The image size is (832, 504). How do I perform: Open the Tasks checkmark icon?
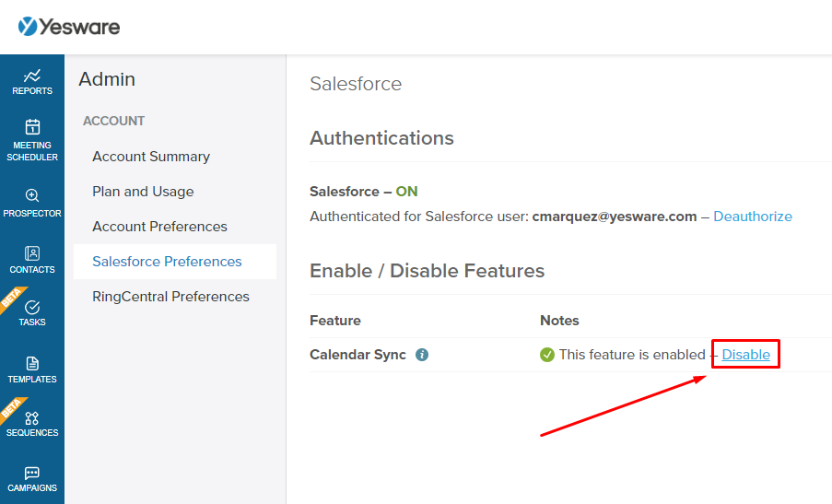[32, 307]
